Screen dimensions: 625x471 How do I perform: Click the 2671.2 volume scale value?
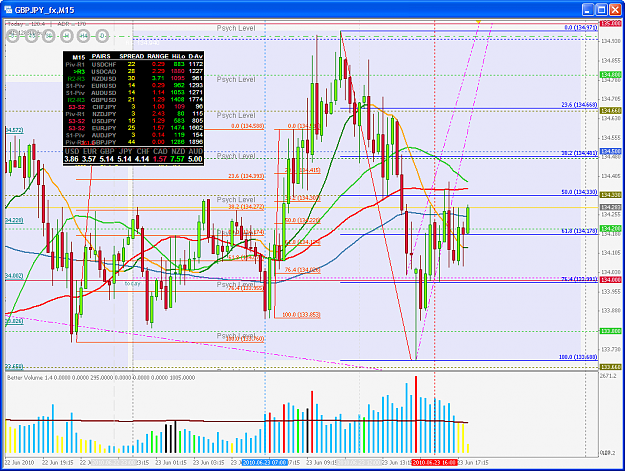click(608, 376)
